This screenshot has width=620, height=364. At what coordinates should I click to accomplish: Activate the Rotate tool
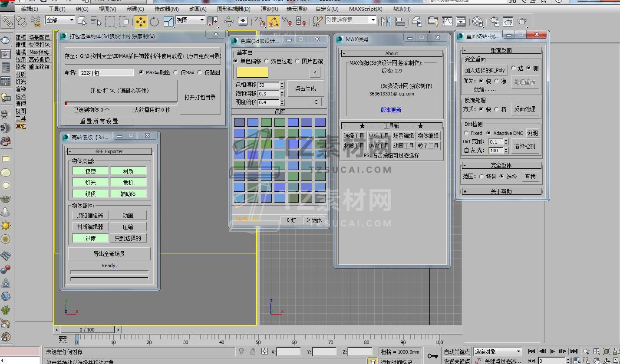point(154,21)
